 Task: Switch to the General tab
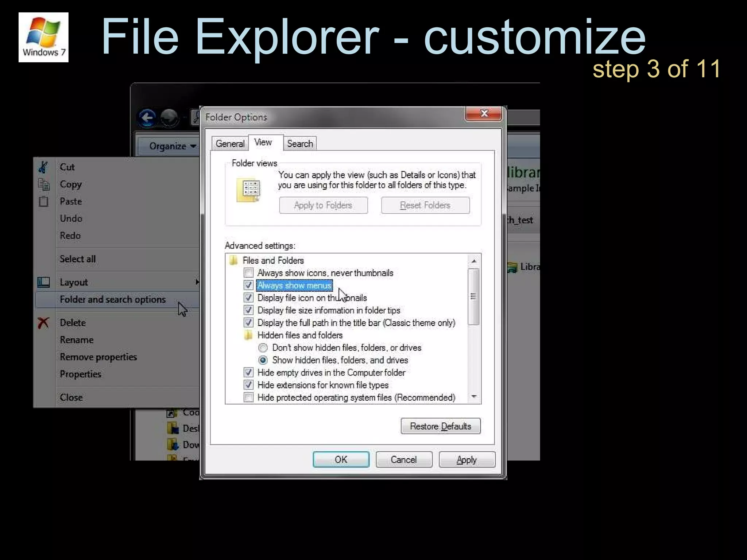[230, 144]
